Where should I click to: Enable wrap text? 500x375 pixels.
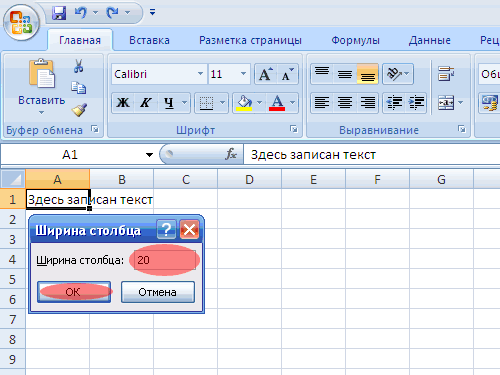[446, 74]
